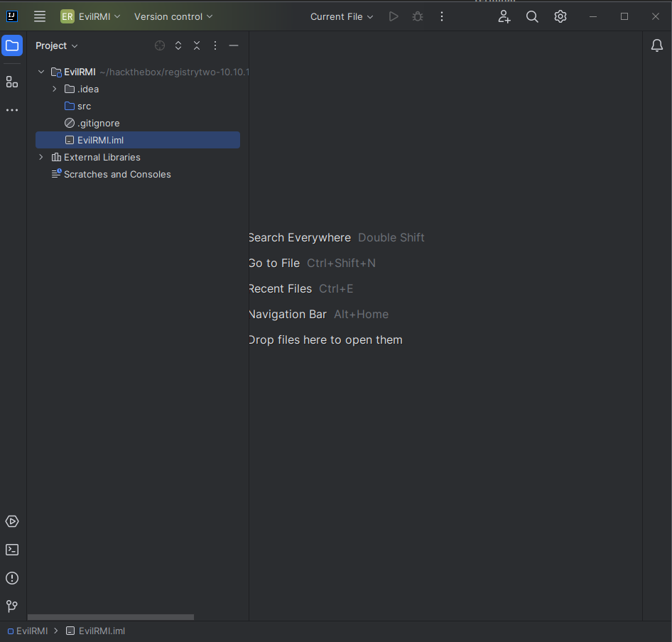
Task: Open the Structure tool window icon
Action: click(x=12, y=82)
